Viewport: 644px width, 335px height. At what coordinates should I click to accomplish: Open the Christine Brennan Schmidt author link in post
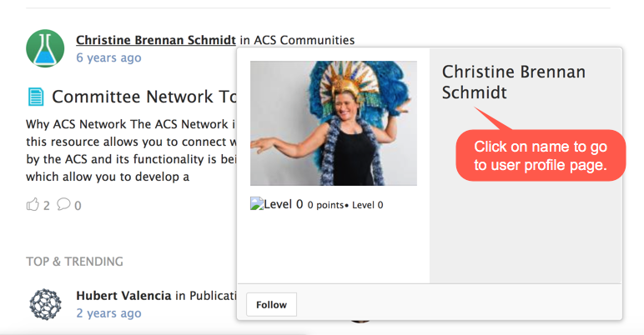pos(156,39)
